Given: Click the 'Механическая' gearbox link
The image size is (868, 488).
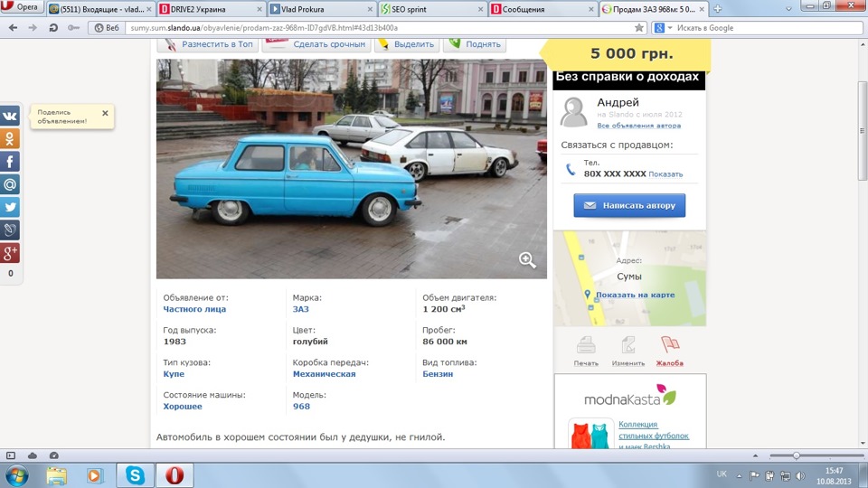Looking at the screenshot, I should point(324,374).
